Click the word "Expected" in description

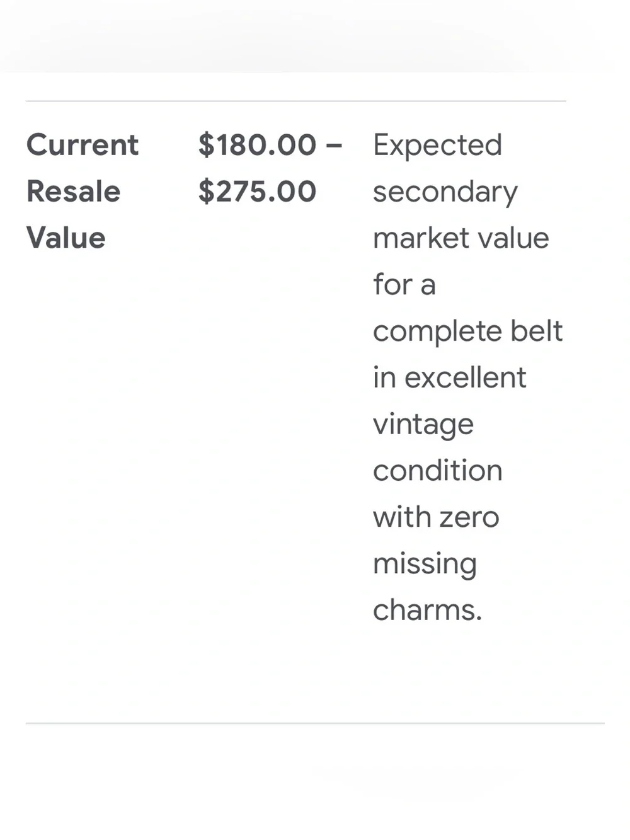point(438,146)
